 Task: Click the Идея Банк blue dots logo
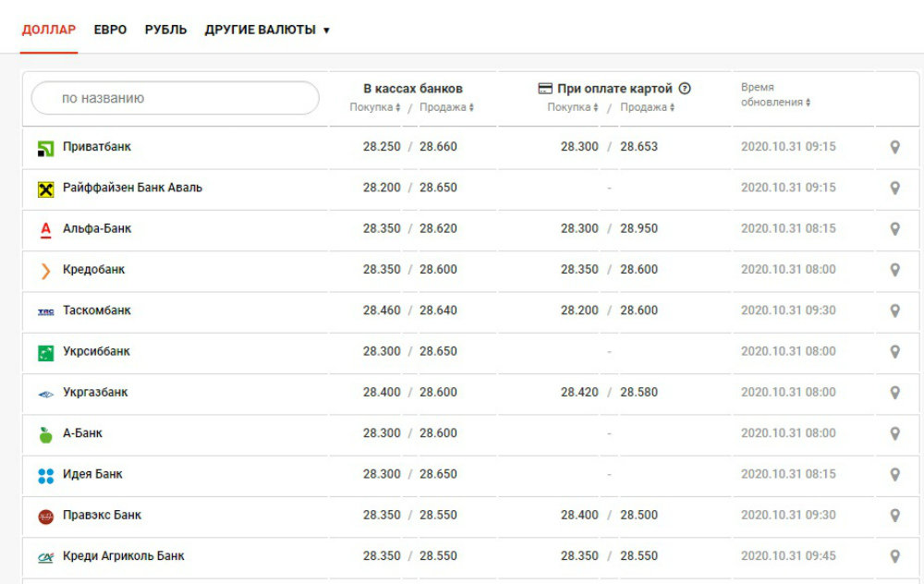coord(45,476)
